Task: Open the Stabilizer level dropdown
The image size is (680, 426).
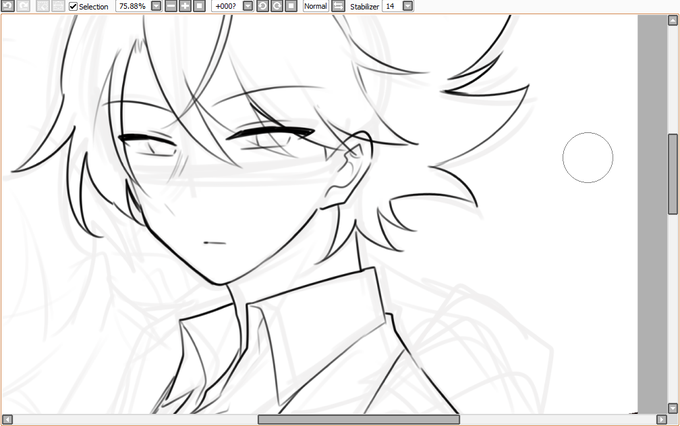Action: coord(408,6)
